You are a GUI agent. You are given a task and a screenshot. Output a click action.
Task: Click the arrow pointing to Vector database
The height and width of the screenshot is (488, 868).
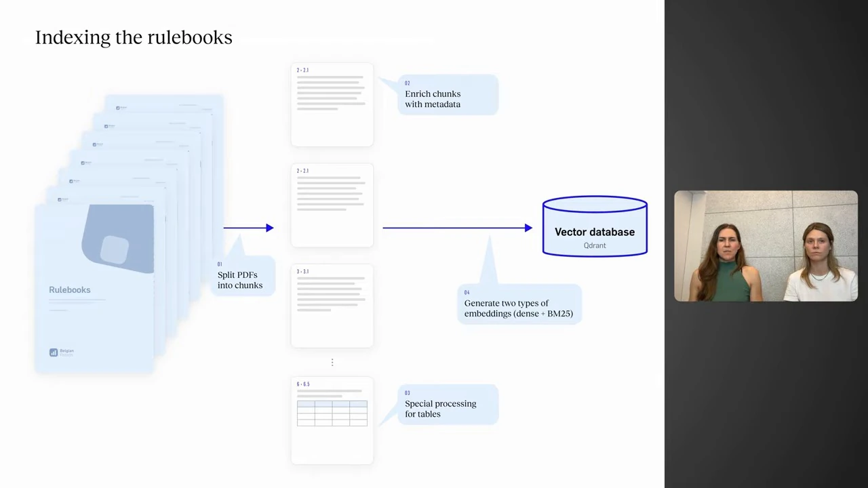click(458, 228)
